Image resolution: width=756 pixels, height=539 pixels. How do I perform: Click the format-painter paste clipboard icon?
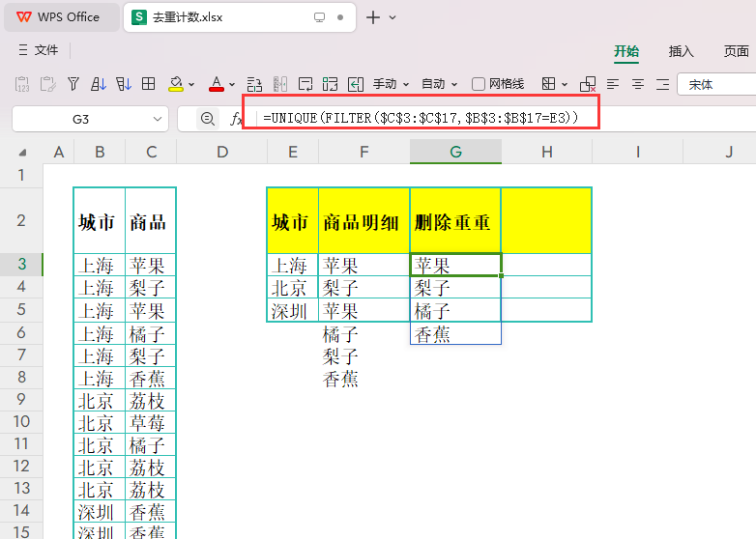tap(47, 84)
